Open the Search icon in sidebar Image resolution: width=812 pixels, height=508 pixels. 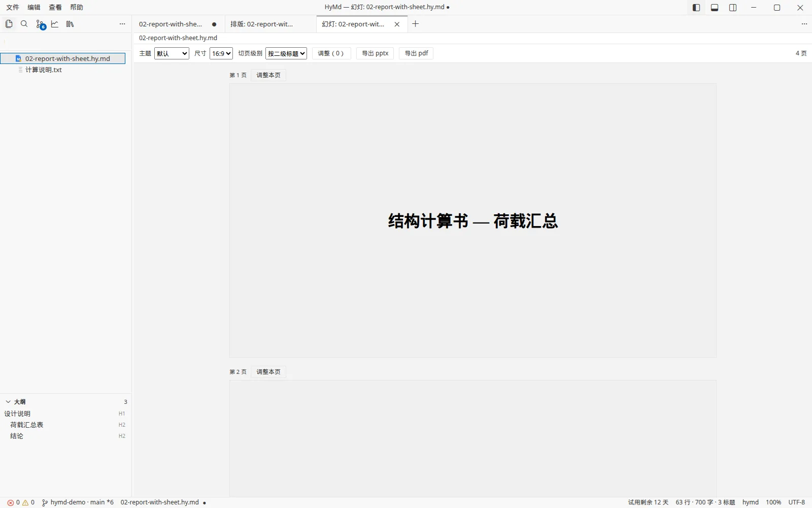24,24
